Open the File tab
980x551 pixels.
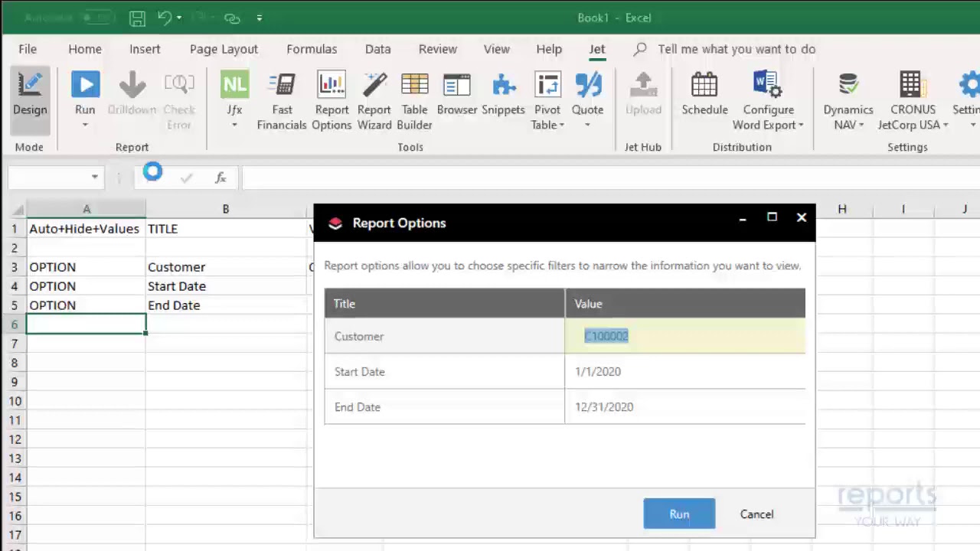point(28,49)
